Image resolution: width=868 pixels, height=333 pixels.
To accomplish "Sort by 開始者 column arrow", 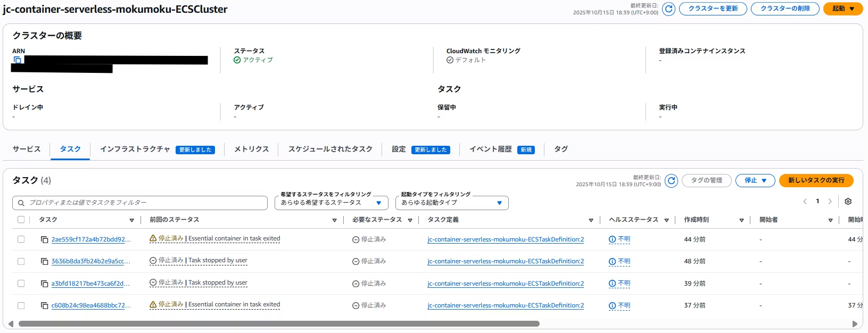I will click(830, 220).
